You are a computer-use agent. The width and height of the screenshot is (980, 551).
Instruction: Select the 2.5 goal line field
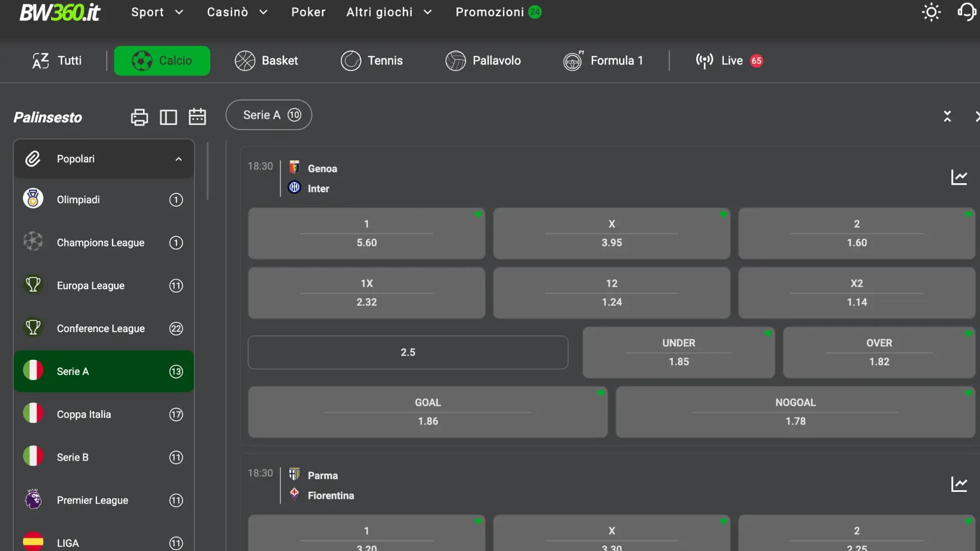coord(408,353)
